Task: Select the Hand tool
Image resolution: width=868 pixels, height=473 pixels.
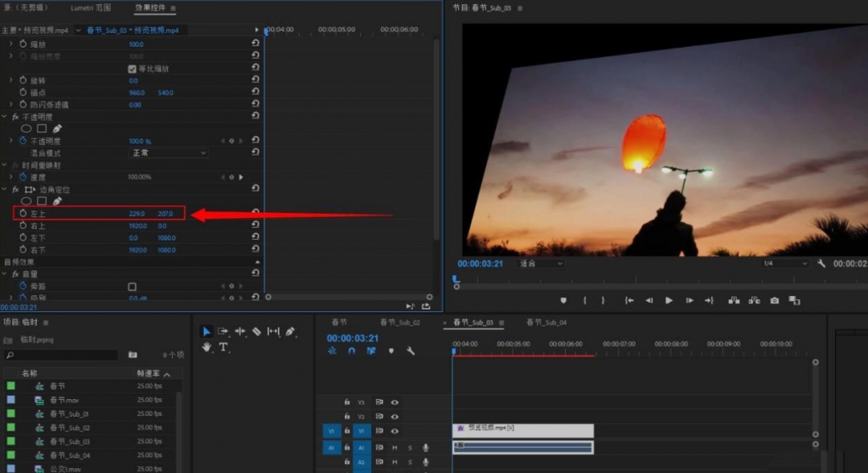Action: (207, 348)
